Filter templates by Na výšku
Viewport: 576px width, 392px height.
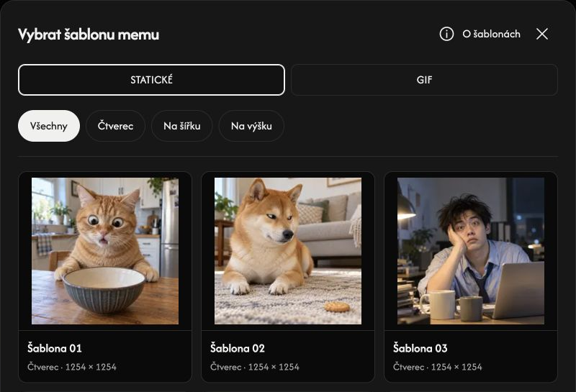click(x=251, y=126)
